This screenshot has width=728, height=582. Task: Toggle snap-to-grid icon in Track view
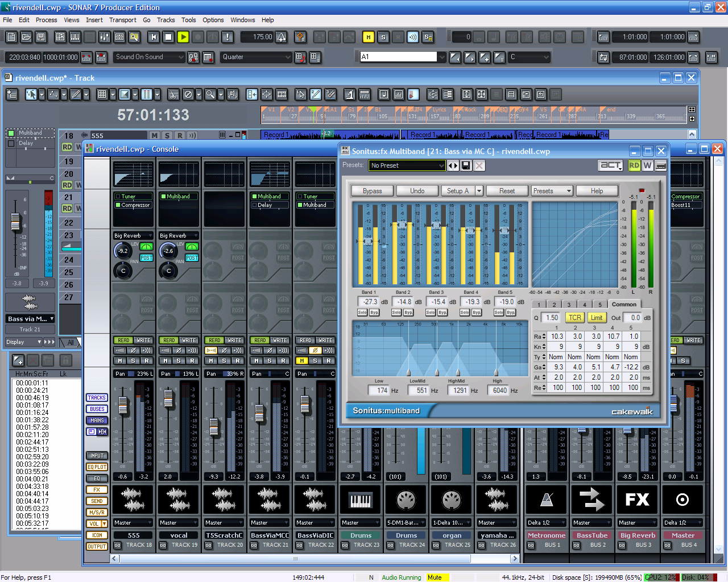(x=102, y=94)
